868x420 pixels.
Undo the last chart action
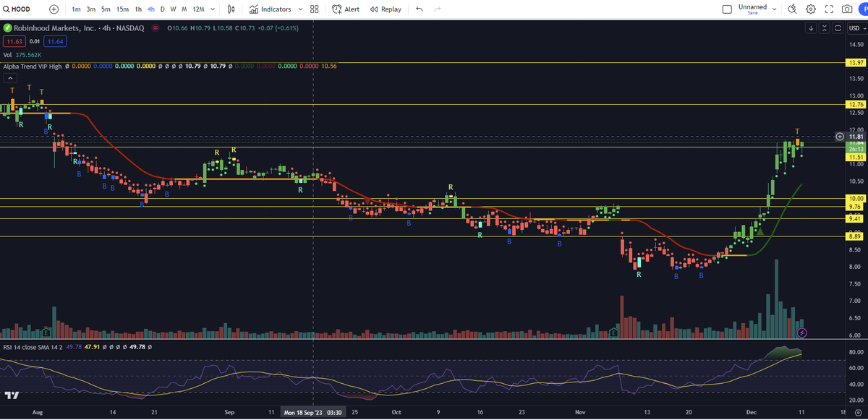point(420,9)
